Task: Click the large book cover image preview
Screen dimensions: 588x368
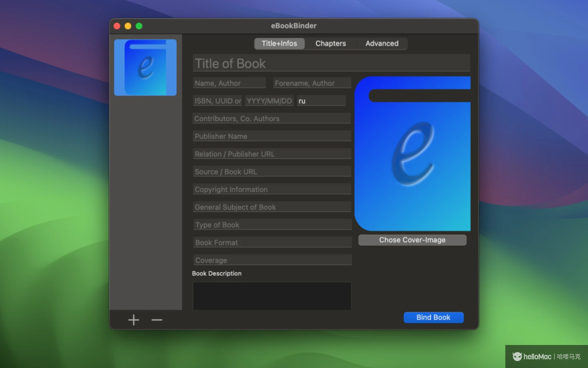Action: click(413, 154)
